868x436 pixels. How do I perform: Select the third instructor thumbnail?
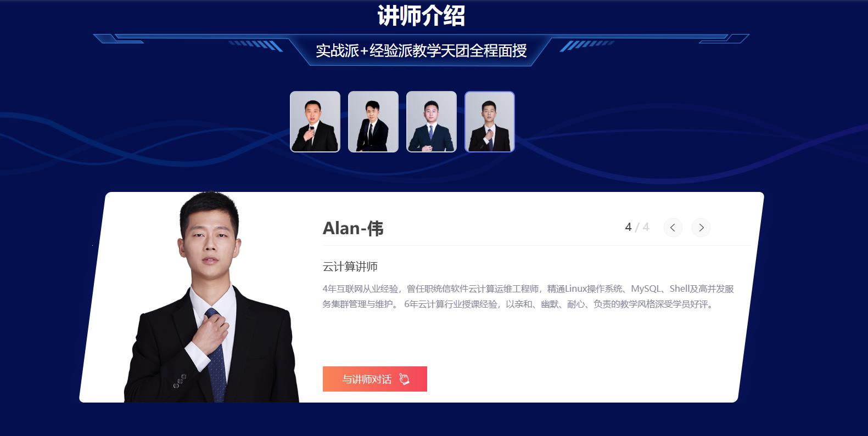(432, 122)
